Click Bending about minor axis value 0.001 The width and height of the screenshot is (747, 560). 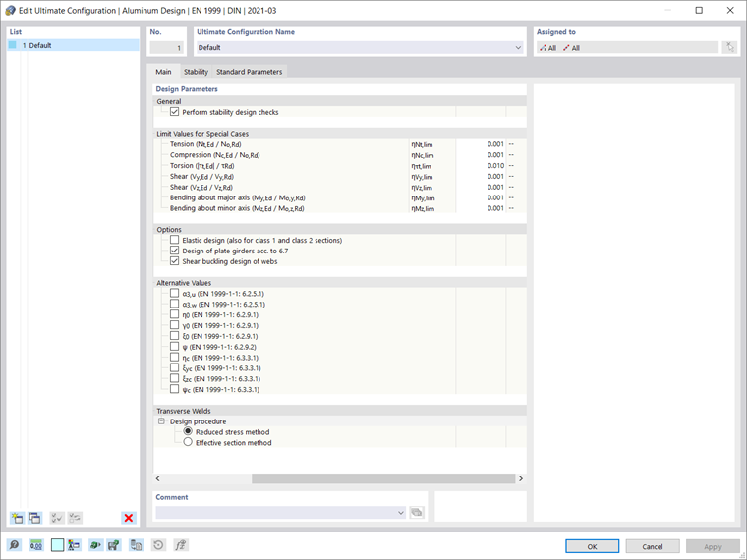[x=481, y=208]
